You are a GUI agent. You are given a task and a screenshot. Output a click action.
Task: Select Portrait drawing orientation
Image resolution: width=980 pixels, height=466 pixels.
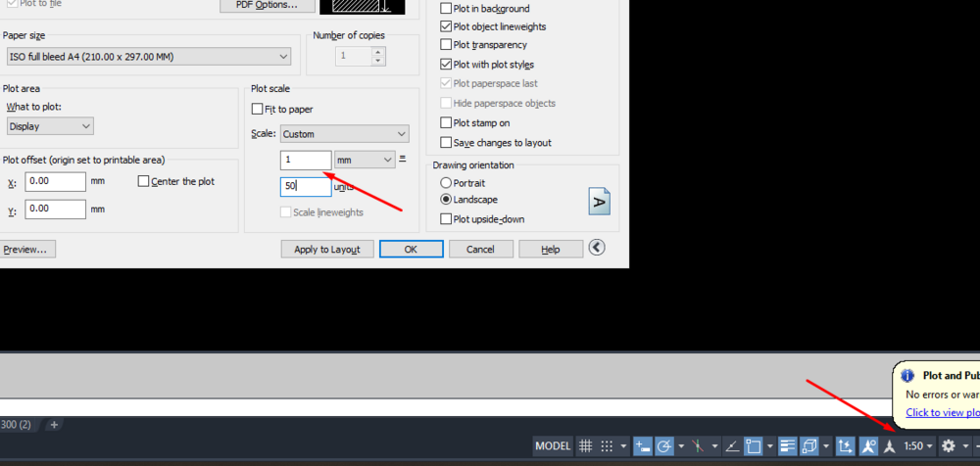point(447,183)
